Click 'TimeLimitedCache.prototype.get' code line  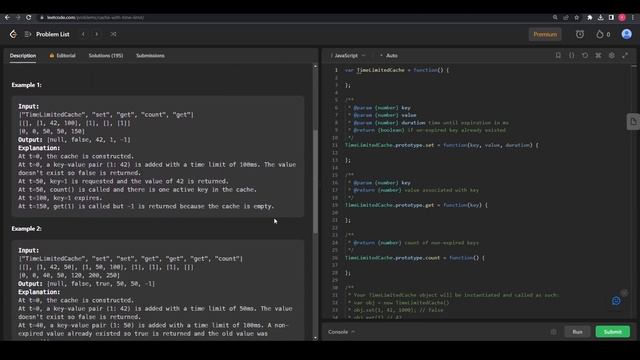416,205
